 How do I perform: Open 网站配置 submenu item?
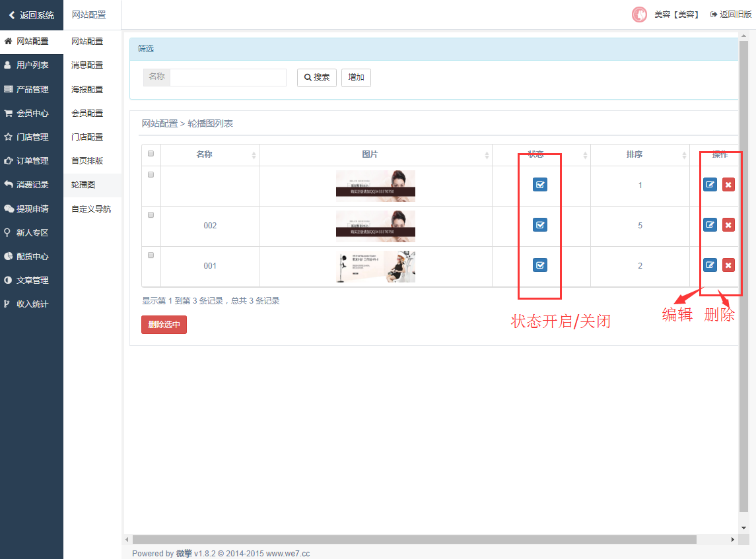pos(87,42)
